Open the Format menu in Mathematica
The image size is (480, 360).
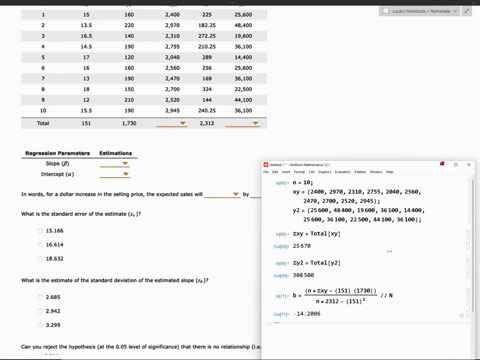pyautogui.click(x=299, y=172)
